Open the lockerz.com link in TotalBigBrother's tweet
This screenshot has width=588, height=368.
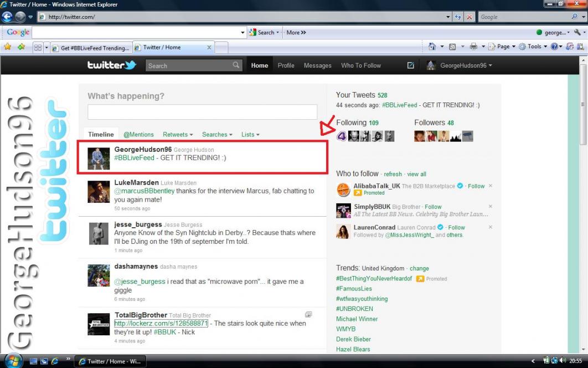point(161,323)
